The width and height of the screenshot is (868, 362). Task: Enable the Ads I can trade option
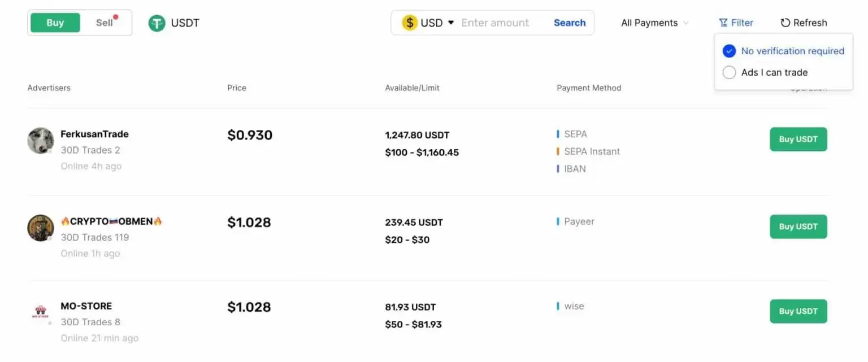coord(729,72)
